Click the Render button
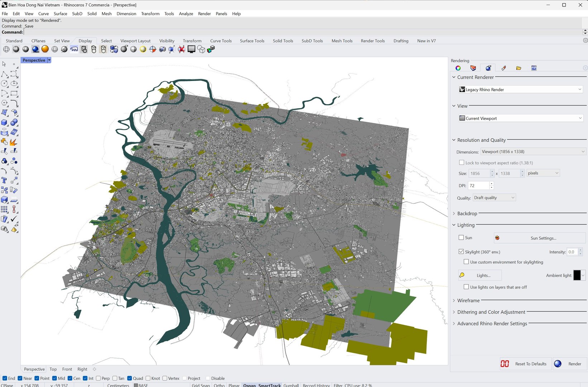This screenshot has width=588, height=387. pyautogui.click(x=569, y=364)
